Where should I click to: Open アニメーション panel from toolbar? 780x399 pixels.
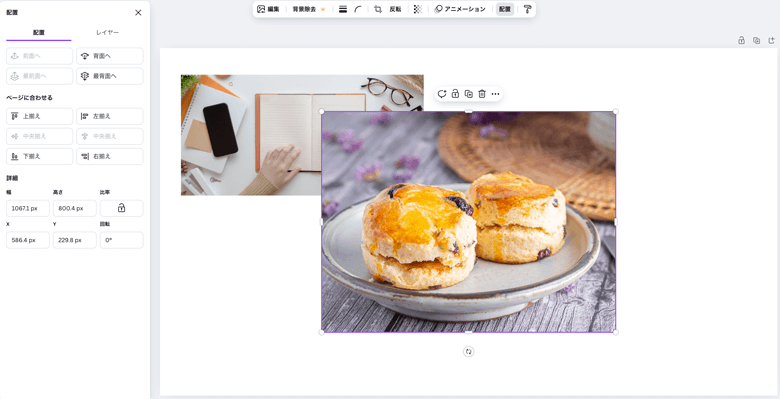(460, 9)
